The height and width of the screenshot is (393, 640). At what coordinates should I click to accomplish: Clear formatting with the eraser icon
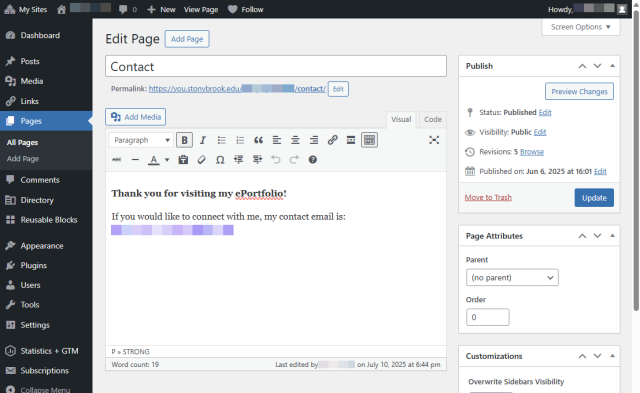202,160
